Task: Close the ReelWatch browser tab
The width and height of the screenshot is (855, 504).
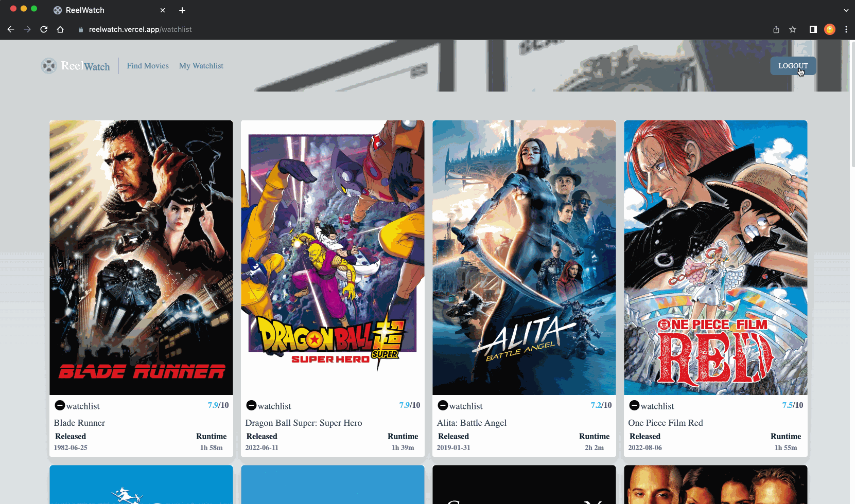Action: click(163, 10)
